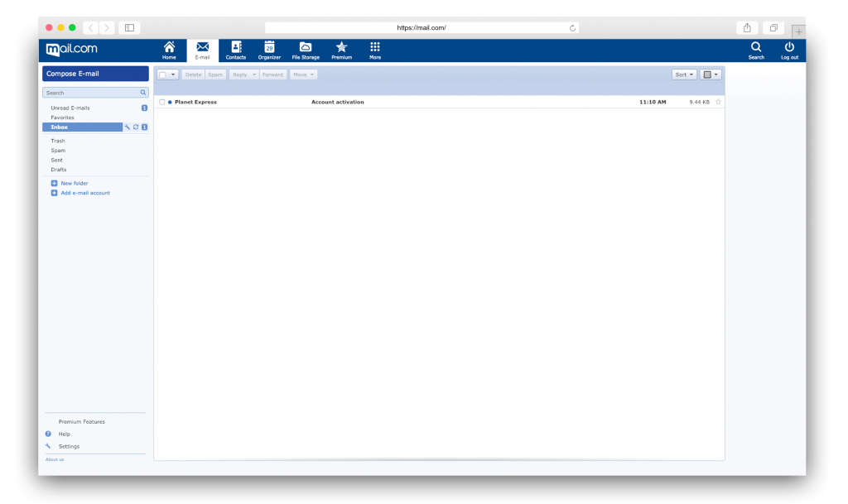This screenshot has width=848, height=504.
Task: Go back in Safari
Action: click(91, 27)
